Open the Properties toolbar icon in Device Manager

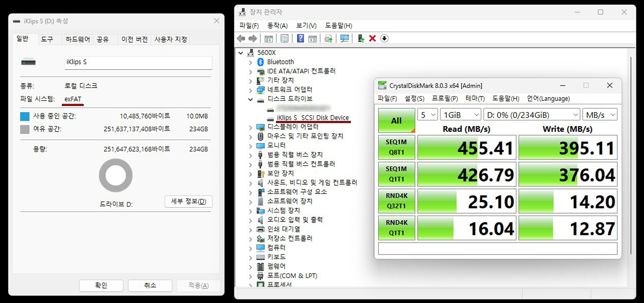[x=285, y=39]
